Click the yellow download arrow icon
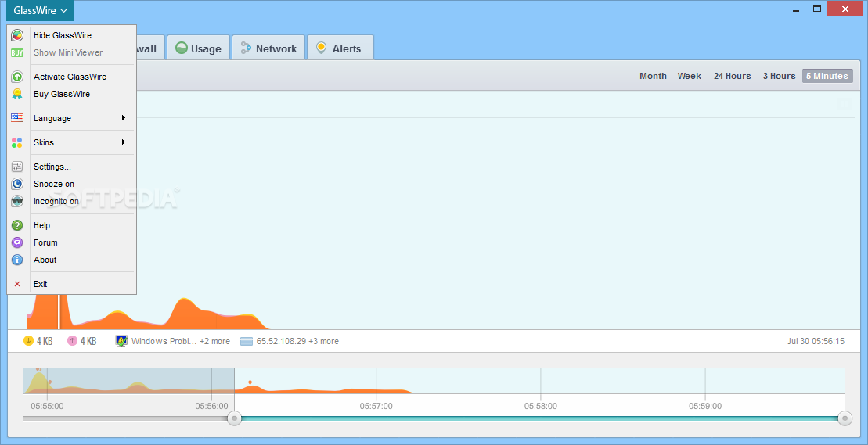 28,341
